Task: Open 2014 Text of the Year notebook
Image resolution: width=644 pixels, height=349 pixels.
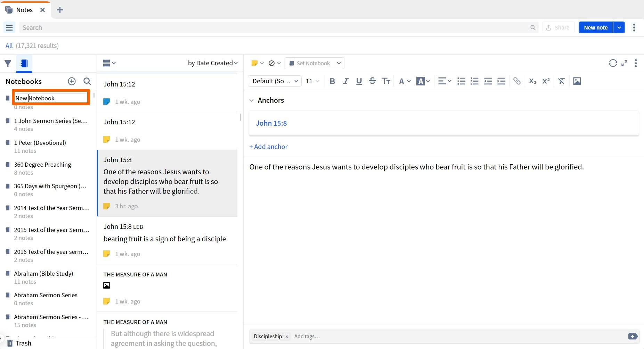Action: coord(49,212)
